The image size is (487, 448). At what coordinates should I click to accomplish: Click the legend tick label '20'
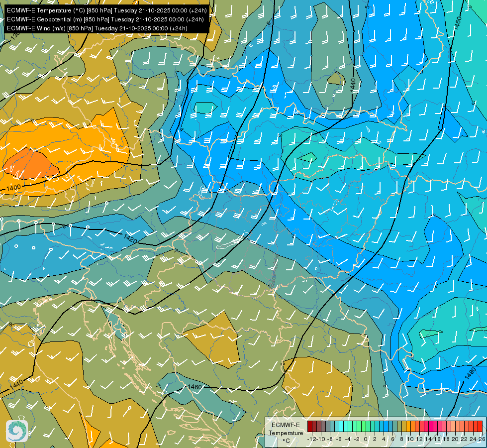[x=455, y=440]
